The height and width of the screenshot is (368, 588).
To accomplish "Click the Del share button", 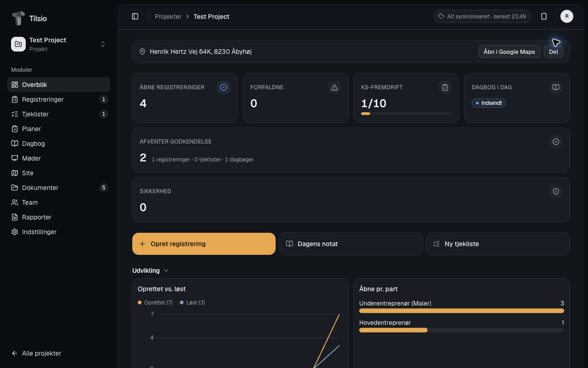I will [x=553, y=52].
